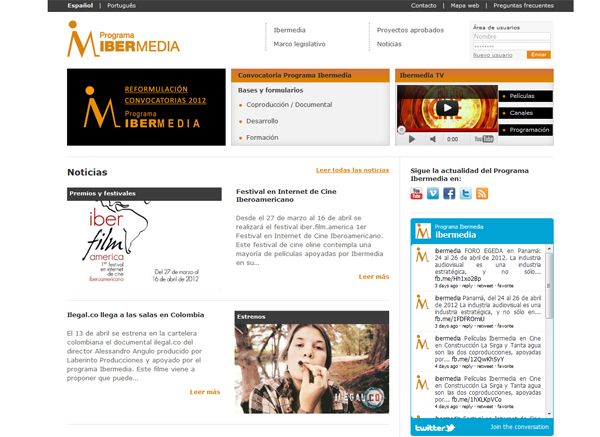This screenshot has height=437, width=600.
Task: Open Marco legislativo navigation item
Action: pyautogui.click(x=300, y=44)
